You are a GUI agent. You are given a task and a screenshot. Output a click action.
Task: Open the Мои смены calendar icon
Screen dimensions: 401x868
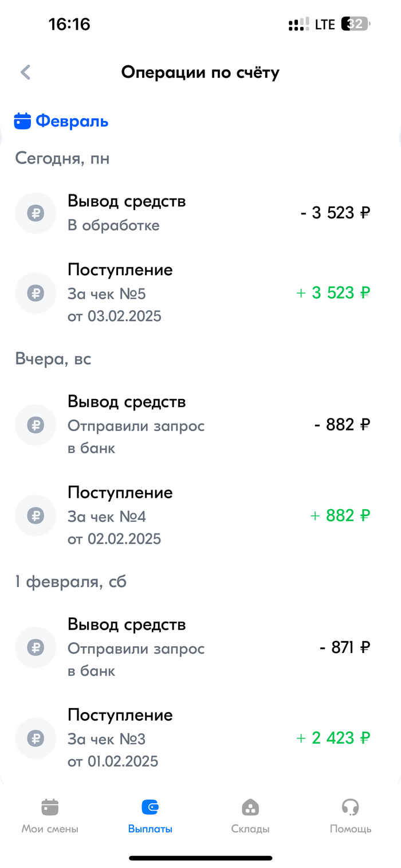[x=50, y=807]
